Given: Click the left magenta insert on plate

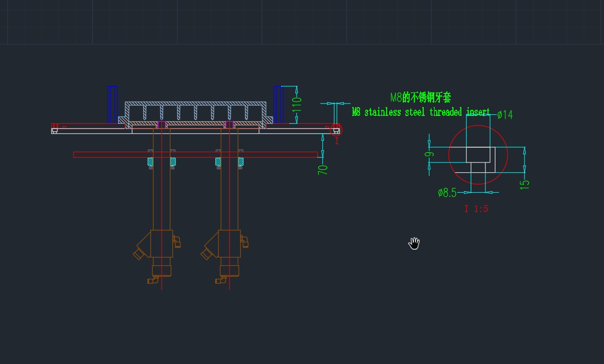Looking at the screenshot, I should click(161, 124).
